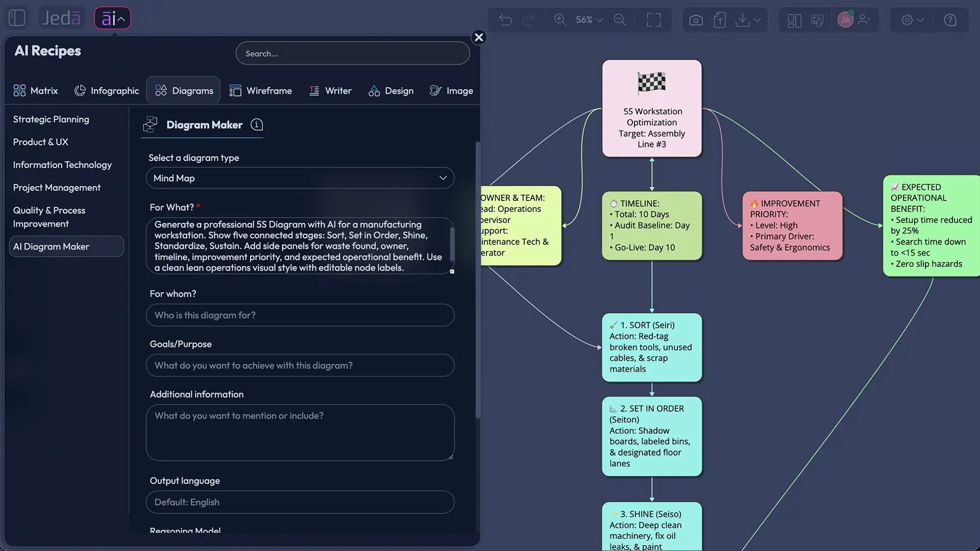Click the presentation screen icon
The image size is (980, 551).
817,20
